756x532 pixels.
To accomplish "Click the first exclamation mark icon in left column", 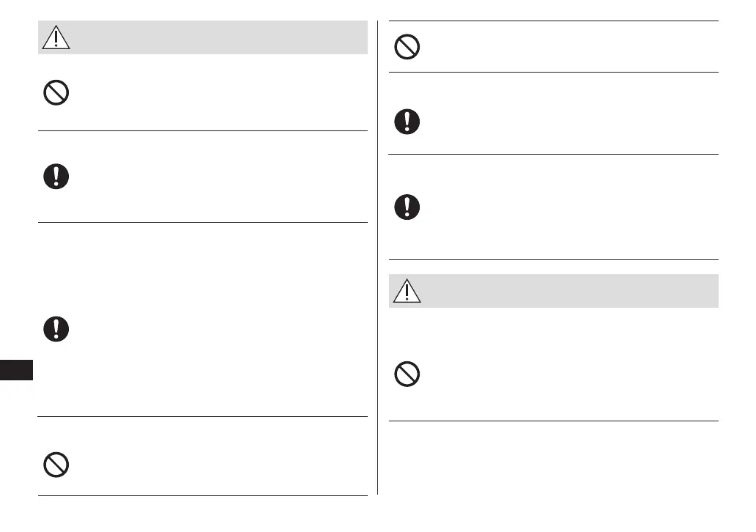I will click(56, 177).
